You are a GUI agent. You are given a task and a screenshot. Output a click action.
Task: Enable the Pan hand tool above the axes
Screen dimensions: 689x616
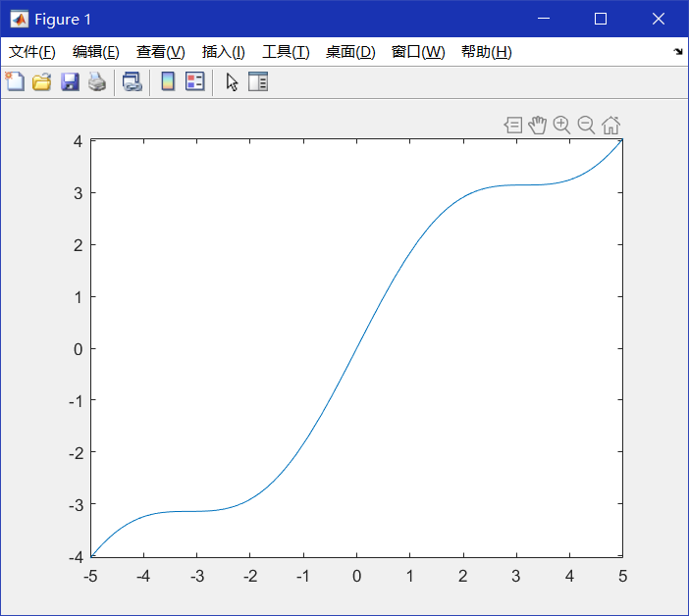tap(538, 126)
